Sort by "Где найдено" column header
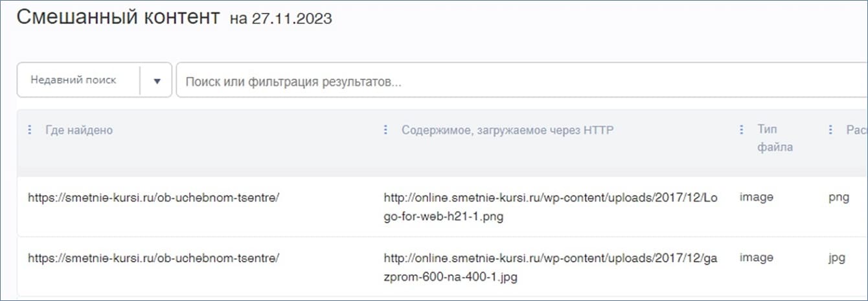 79,130
